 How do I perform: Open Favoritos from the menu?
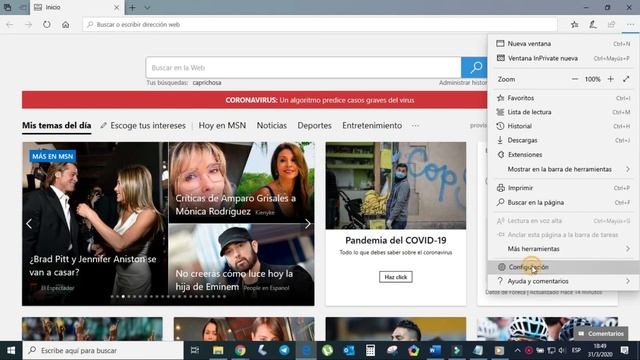(x=563, y=98)
